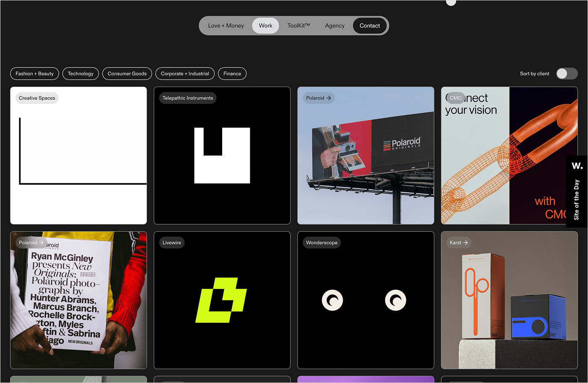Image resolution: width=588 pixels, height=383 pixels.
Task: Filter projects by Finance
Action: 232,74
